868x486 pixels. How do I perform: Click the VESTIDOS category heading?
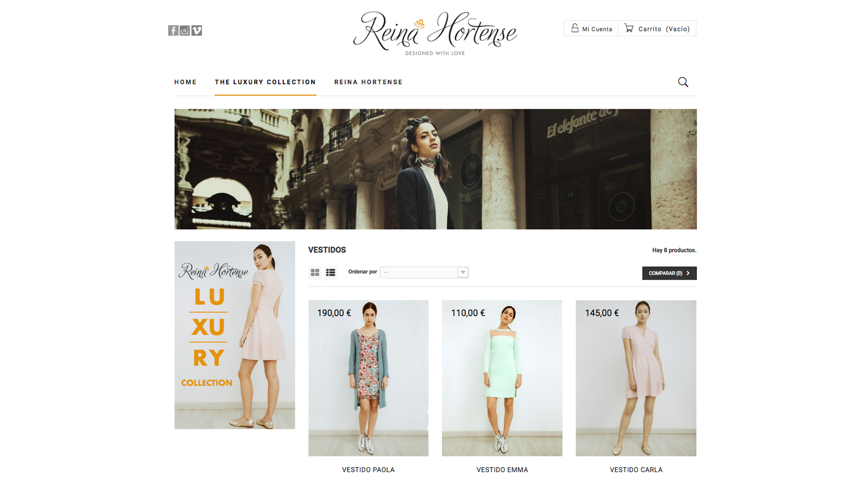click(327, 250)
